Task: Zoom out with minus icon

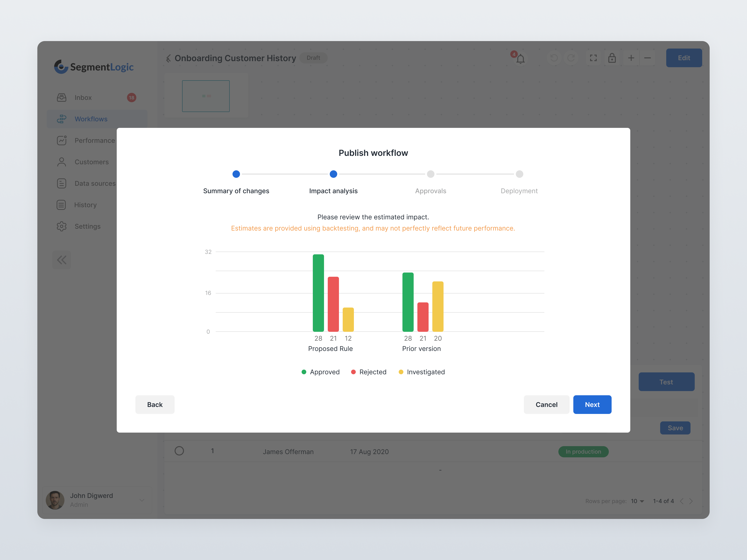Action: point(647,58)
